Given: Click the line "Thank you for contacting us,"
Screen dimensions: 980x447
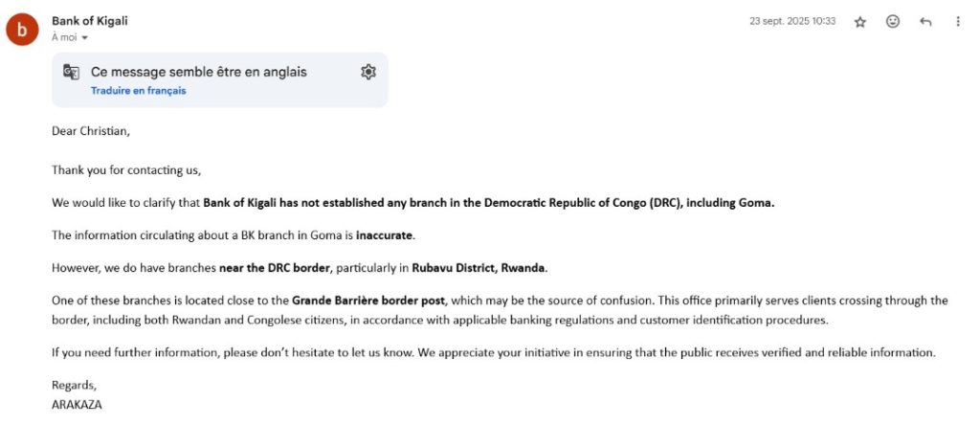Looking at the screenshot, I should (x=126, y=170).
